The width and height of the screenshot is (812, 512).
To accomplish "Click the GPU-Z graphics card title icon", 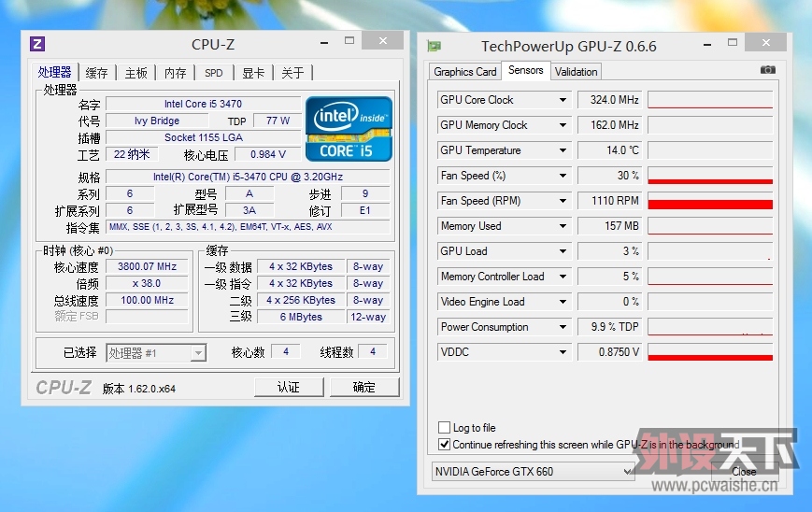I will (434, 46).
